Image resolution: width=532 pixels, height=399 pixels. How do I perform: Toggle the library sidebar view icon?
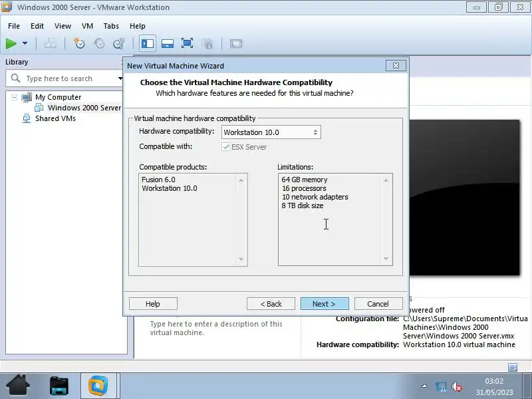click(148, 43)
